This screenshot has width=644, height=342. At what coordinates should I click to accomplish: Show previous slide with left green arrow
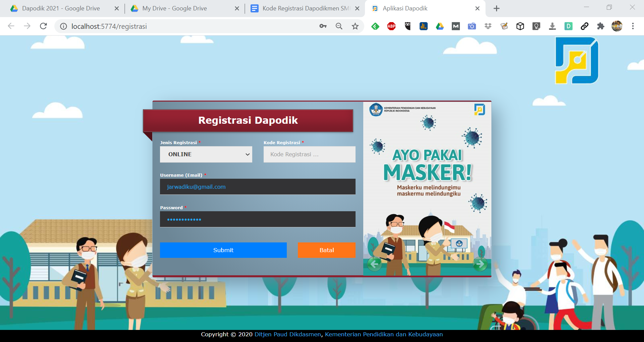pos(374,264)
